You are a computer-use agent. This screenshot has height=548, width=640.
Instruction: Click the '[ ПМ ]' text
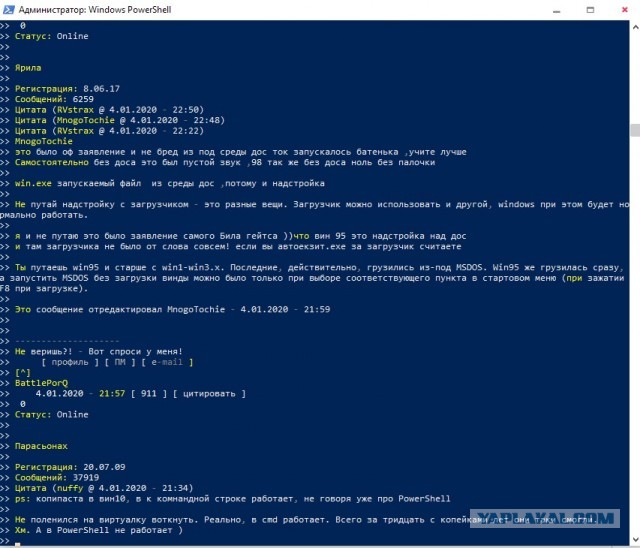click(x=120, y=362)
